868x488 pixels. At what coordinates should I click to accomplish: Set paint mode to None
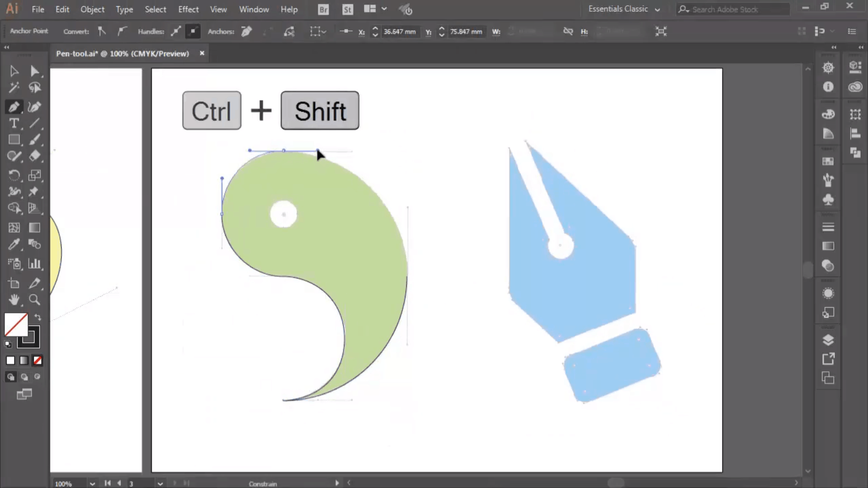click(38, 360)
